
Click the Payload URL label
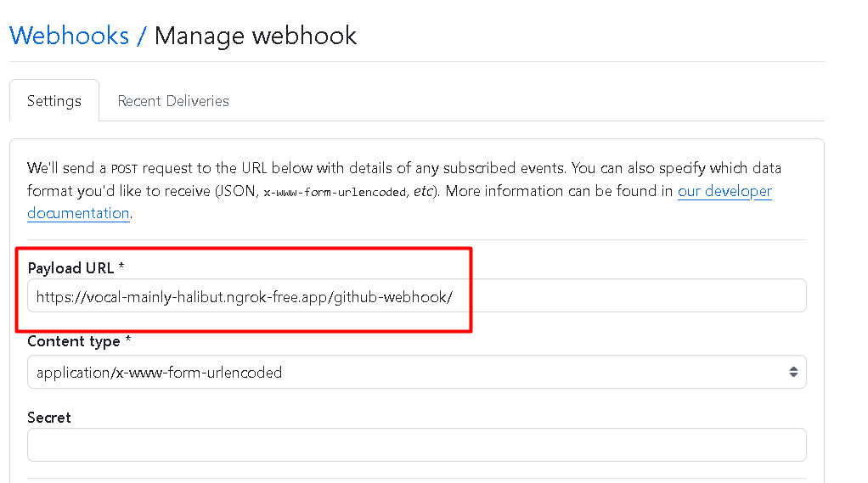(x=71, y=268)
